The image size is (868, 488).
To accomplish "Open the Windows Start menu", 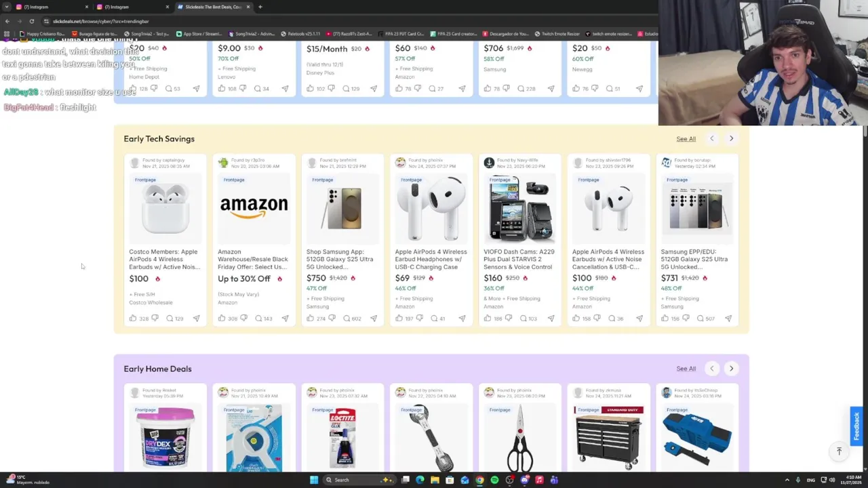I will [314, 480].
